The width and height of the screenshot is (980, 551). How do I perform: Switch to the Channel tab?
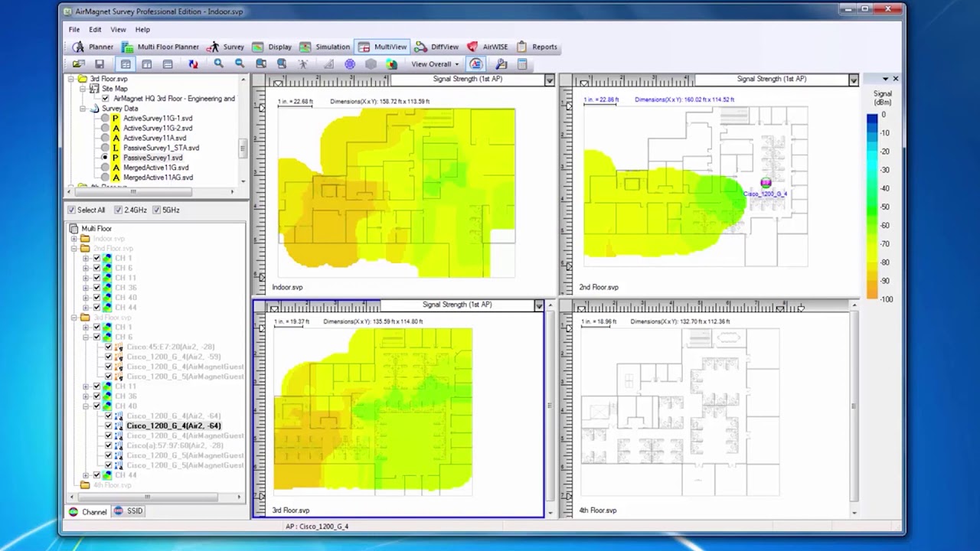pyautogui.click(x=87, y=511)
